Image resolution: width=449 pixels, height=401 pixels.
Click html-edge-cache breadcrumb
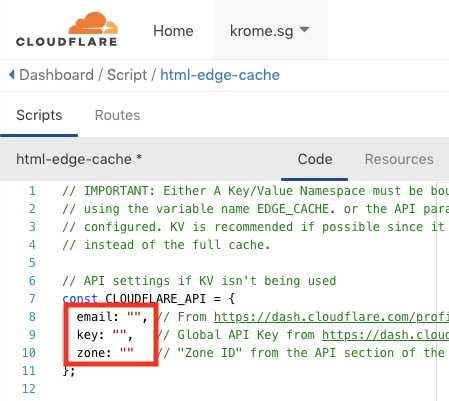tap(220, 75)
